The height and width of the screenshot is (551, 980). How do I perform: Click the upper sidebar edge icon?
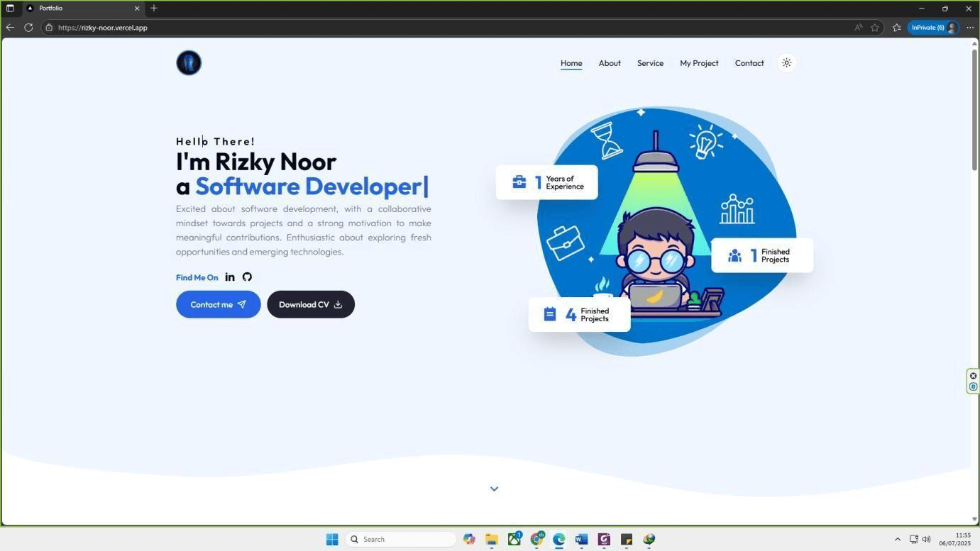pyautogui.click(x=974, y=376)
